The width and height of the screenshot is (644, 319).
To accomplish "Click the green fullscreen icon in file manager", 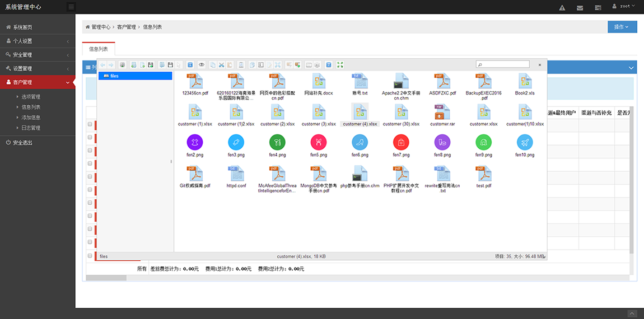I will pyautogui.click(x=340, y=65).
